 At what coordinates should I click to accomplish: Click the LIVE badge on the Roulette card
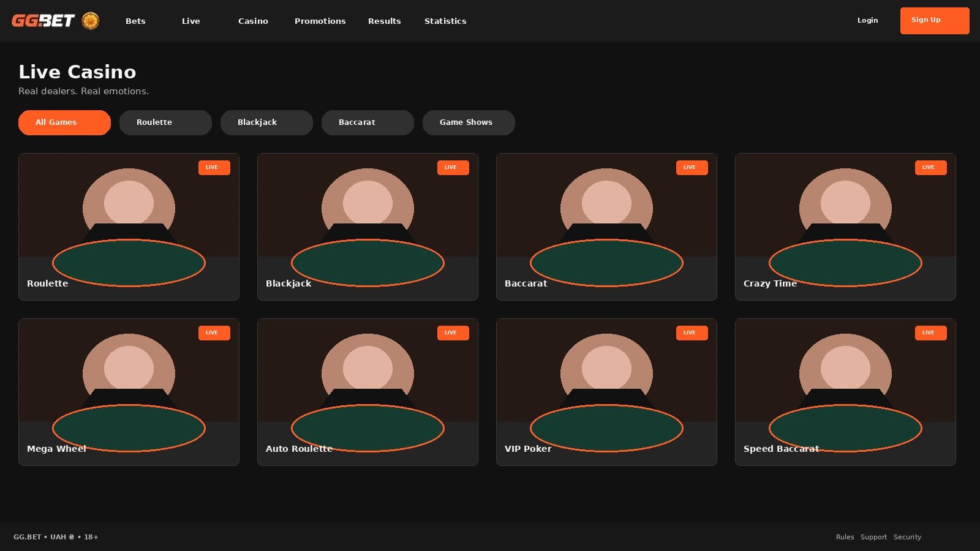(214, 168)
